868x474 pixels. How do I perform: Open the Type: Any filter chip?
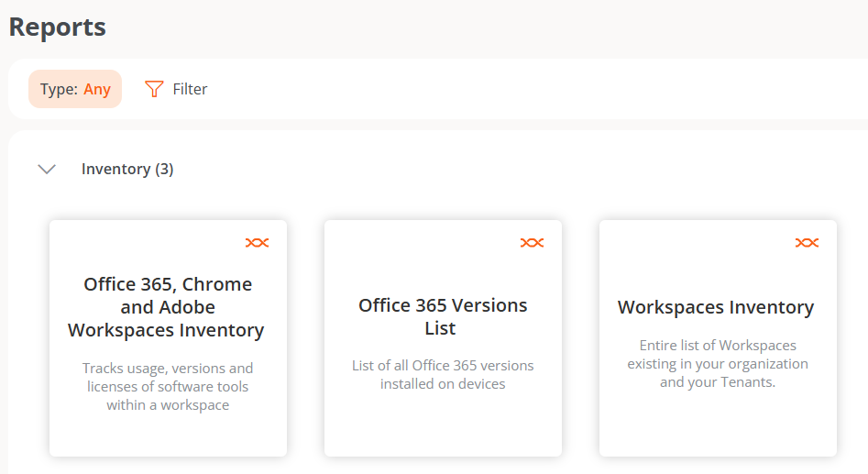[x=75, y=89]
